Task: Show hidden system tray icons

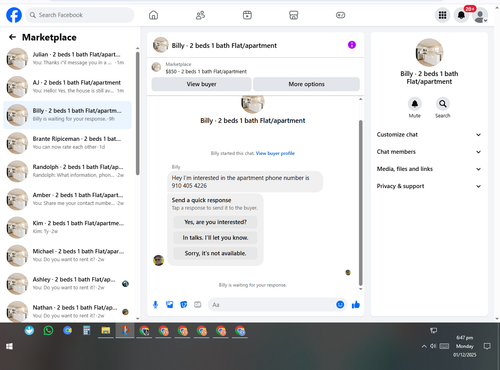Action: pyautogui.click(x=424, y=346)
